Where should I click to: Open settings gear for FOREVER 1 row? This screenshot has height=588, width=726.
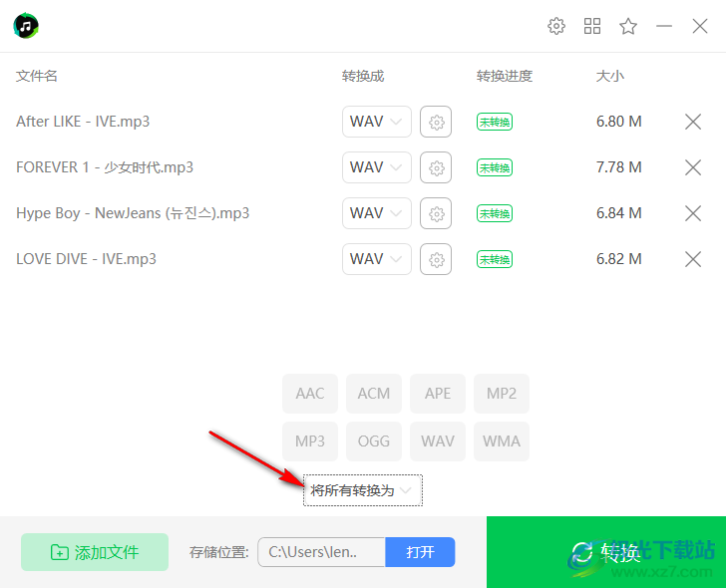point(436,167)
